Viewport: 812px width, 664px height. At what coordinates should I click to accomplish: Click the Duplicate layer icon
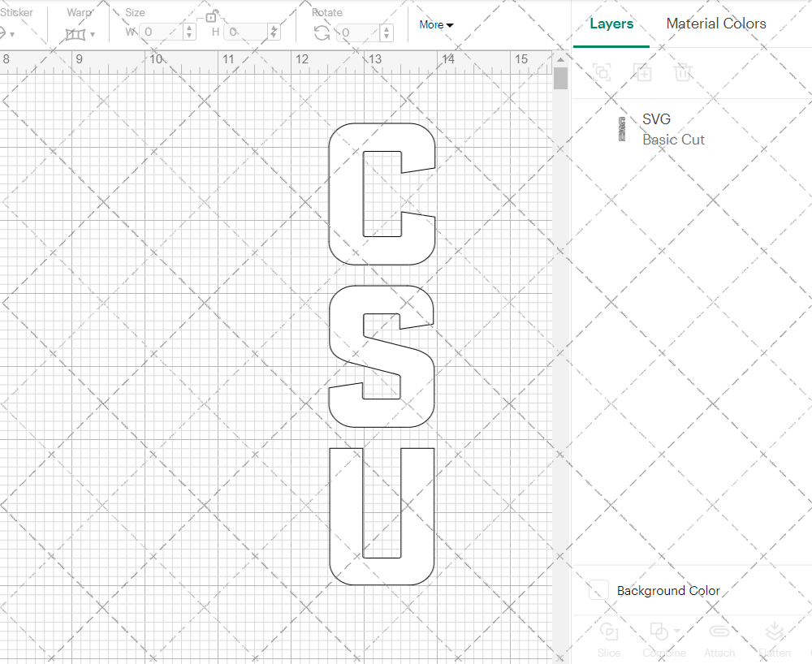[x=642, y=72]
